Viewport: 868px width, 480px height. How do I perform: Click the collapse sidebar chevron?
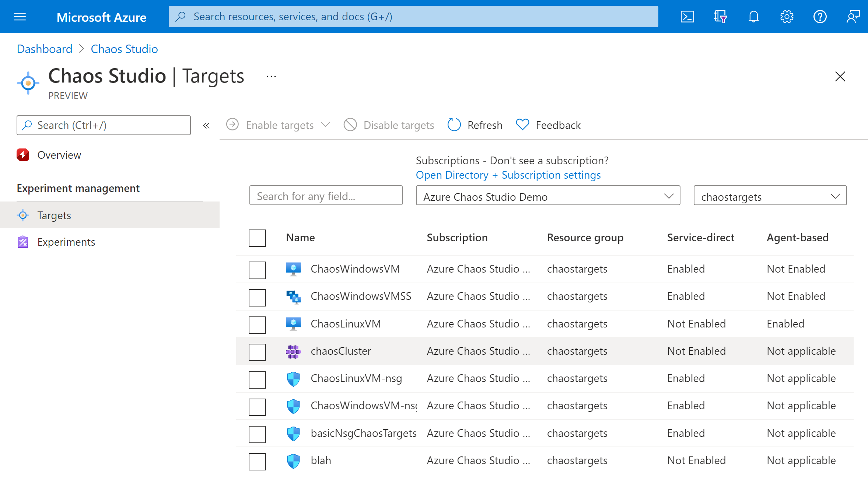pos(206,125)
